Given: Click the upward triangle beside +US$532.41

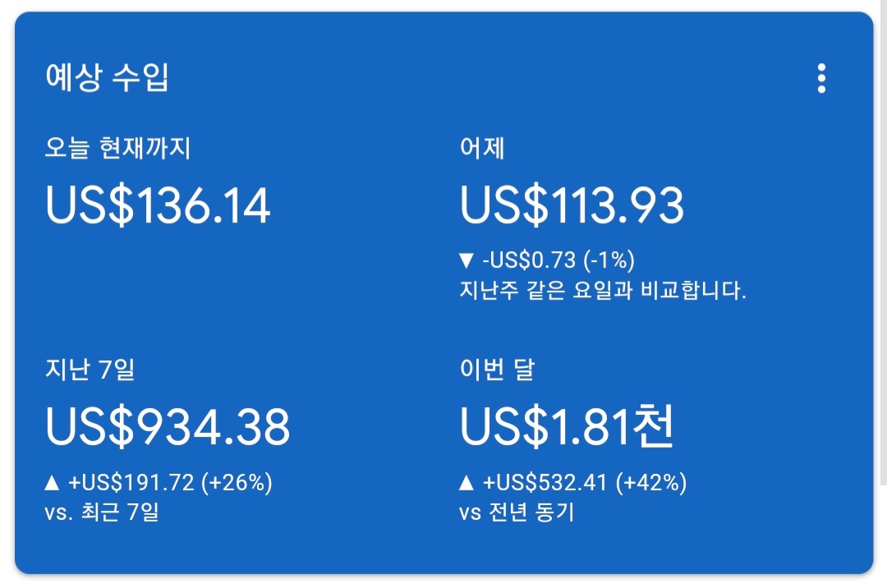Looking at the screenshot, I should coord(468,484).
